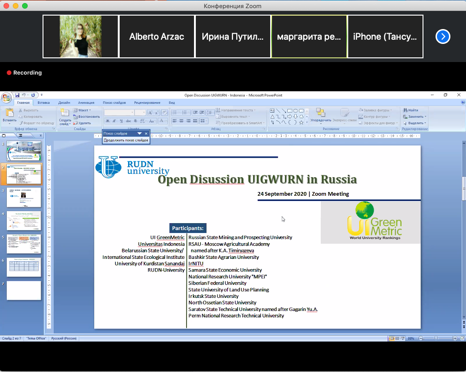Expand the shapes gallery more arrow
This screenshot has width=466, height=372.
307,122
